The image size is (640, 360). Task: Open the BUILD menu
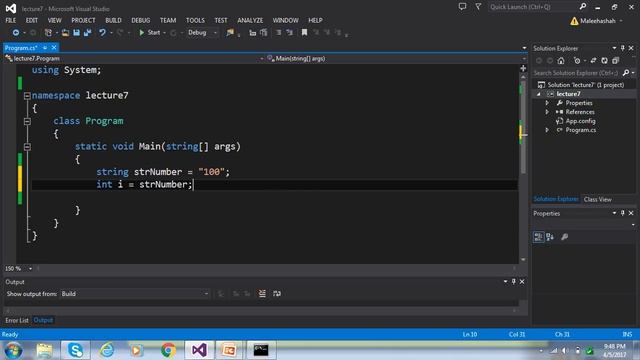click(x=113, y=20)
